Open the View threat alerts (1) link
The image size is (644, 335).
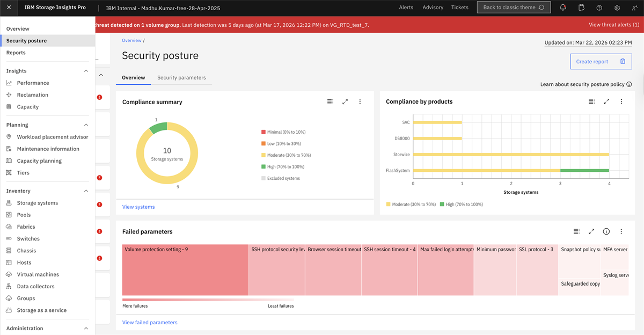614,25
